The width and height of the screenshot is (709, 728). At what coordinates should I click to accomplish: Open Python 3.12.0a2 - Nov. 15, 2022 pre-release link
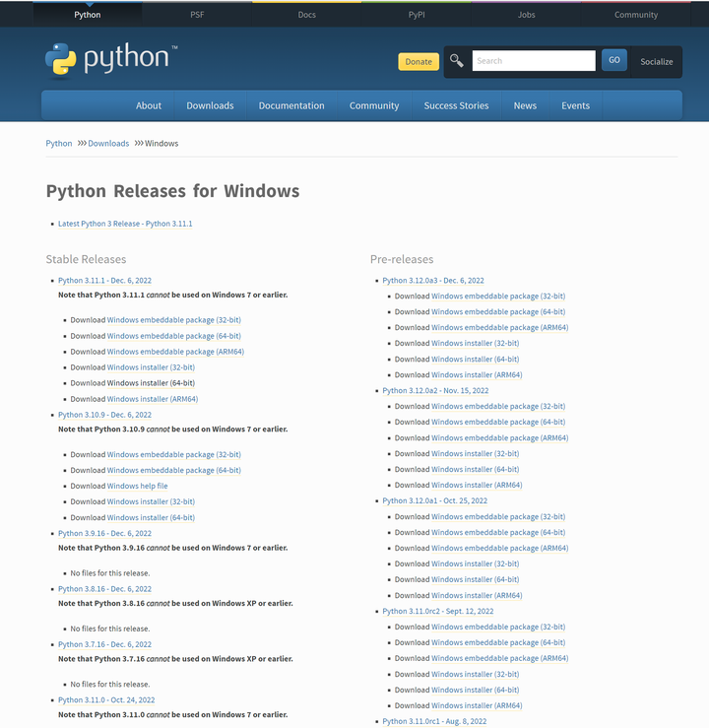[x=435, y=390]
